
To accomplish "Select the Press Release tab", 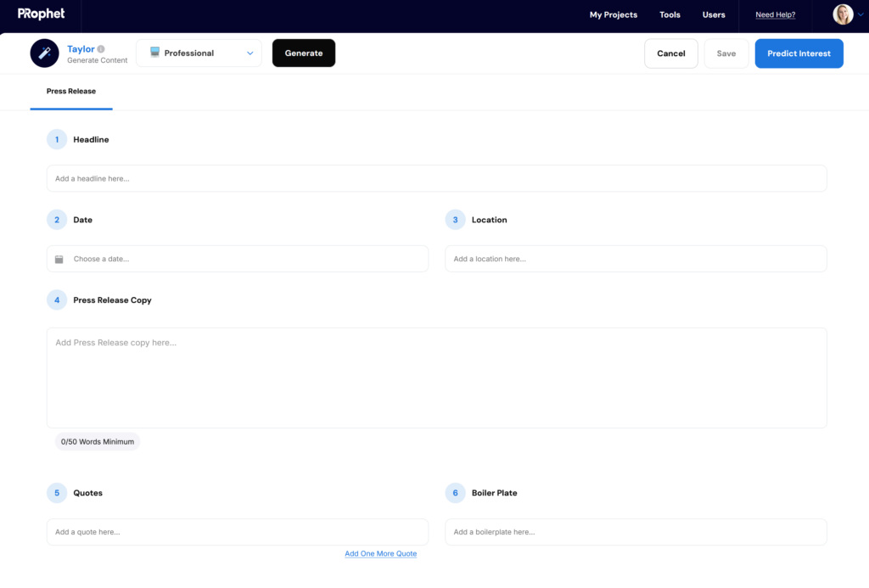I will point(71,92).
